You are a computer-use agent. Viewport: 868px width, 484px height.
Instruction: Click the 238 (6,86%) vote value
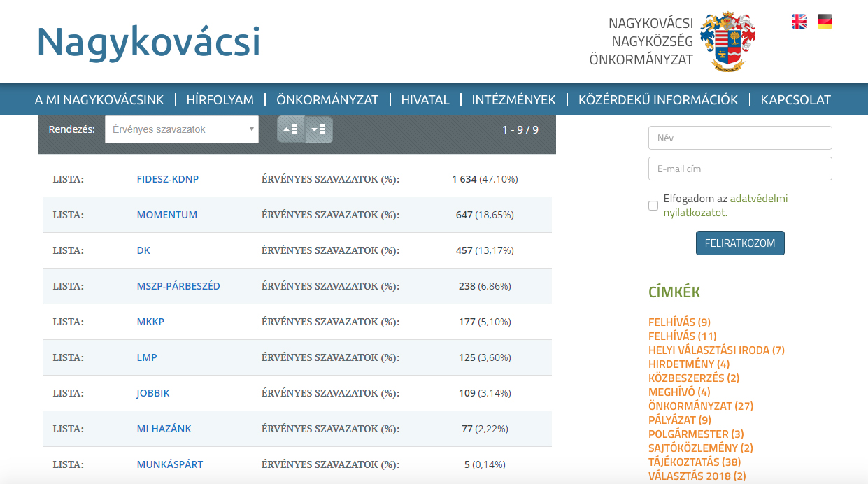[485, 286]
